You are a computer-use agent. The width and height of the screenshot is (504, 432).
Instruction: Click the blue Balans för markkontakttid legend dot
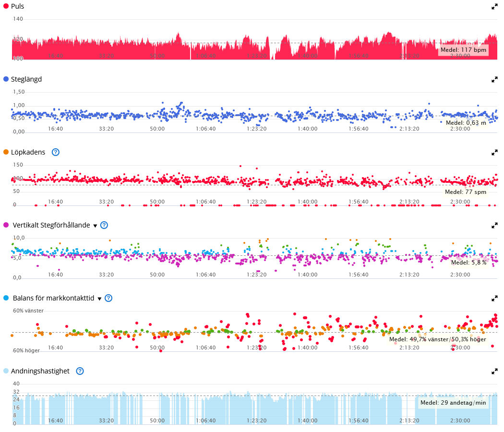pyautogui.click(x=6, y=298)
